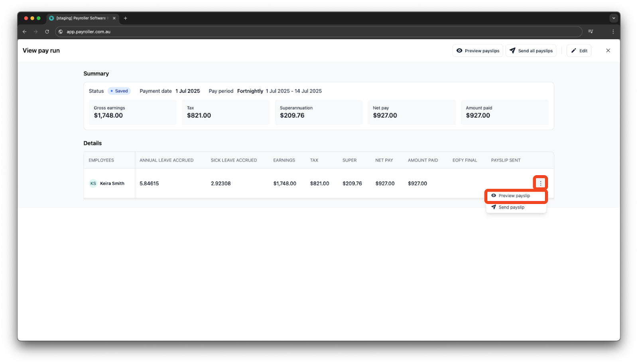Open the browser three-dot menu
Image resolution: width=638 pixels, height=364 pixels.
point(613,31)
